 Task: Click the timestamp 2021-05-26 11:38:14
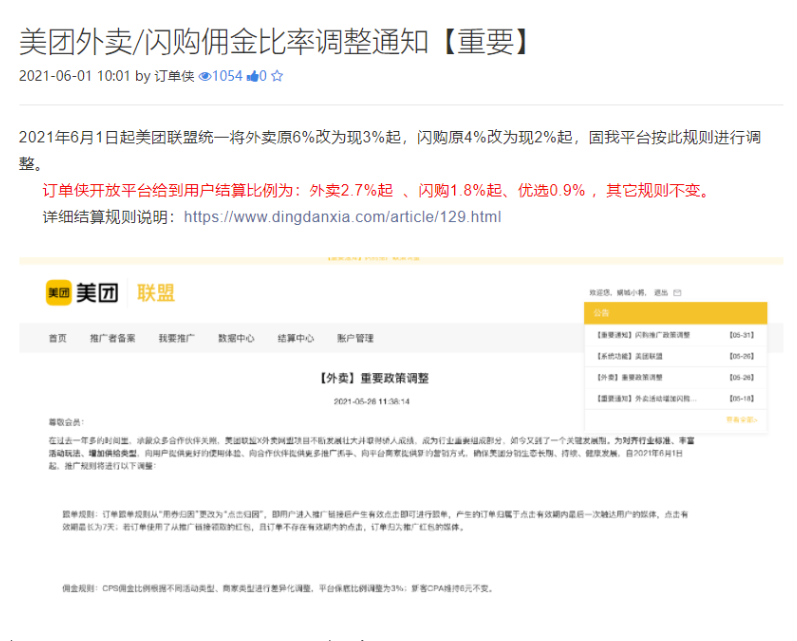click(x=372, y=402)
